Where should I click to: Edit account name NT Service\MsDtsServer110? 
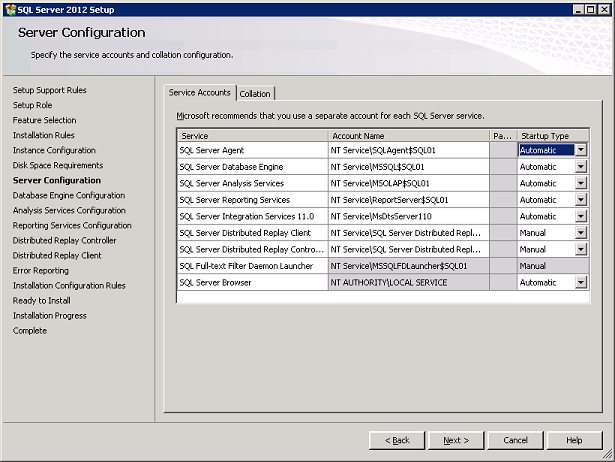coord(409,216)
